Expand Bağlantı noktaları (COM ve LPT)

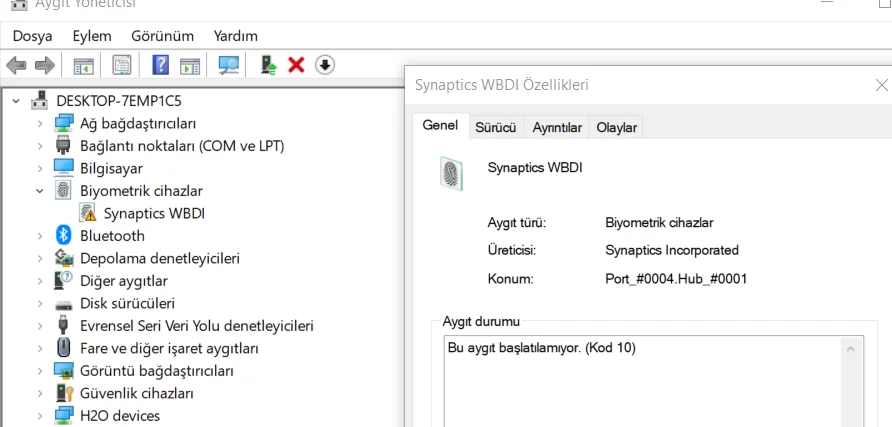coord(40,146)
